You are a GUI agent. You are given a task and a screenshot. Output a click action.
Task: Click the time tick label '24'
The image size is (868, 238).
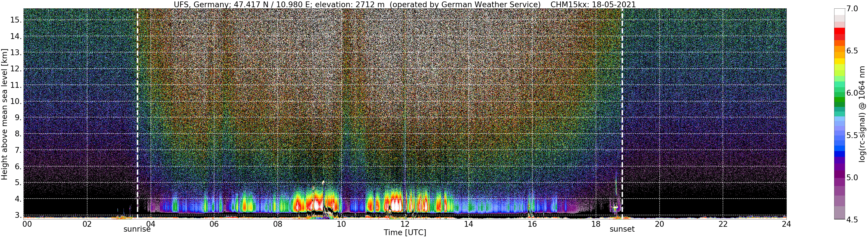point(786,224)
